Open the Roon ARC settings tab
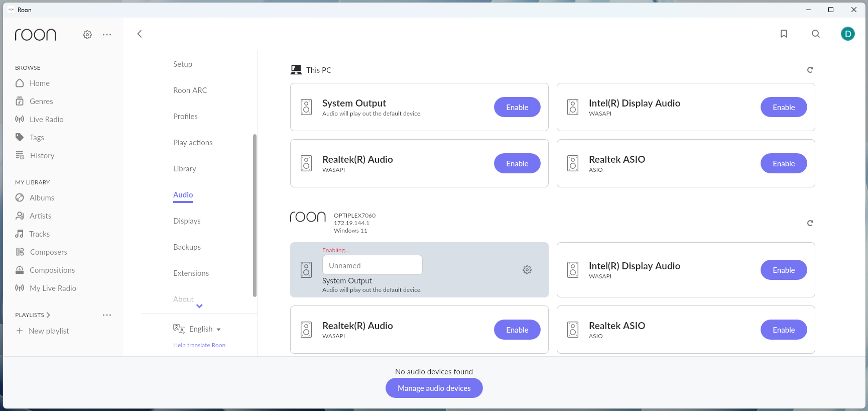The width and height of the screenshot is (868, 411). [190, 90]
